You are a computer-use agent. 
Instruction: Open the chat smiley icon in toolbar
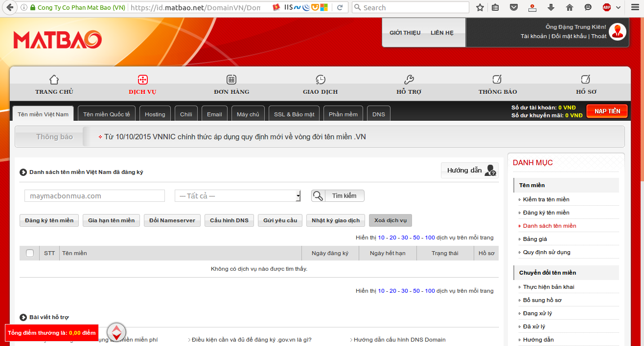(588, 7)
